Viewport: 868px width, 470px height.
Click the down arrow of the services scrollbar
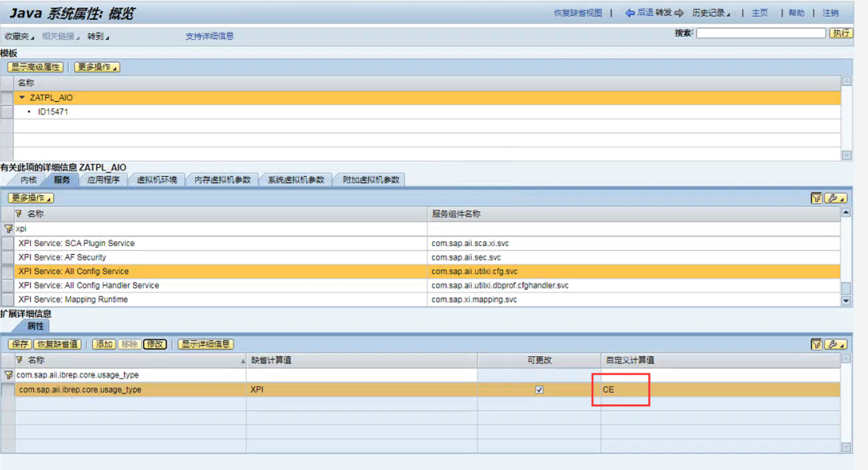[x=846, y=300]
